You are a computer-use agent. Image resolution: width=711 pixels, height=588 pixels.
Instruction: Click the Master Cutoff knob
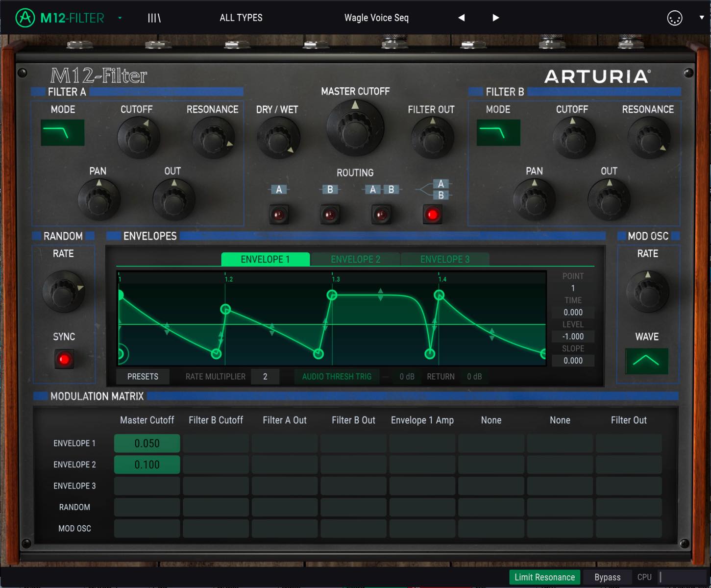[x=355, y=128]
